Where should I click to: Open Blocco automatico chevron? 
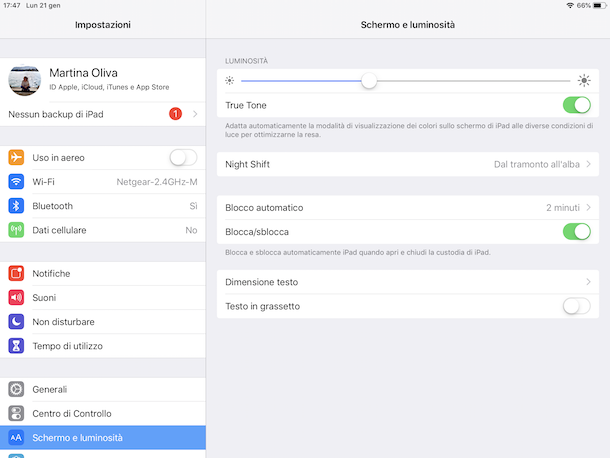(588, 207)
